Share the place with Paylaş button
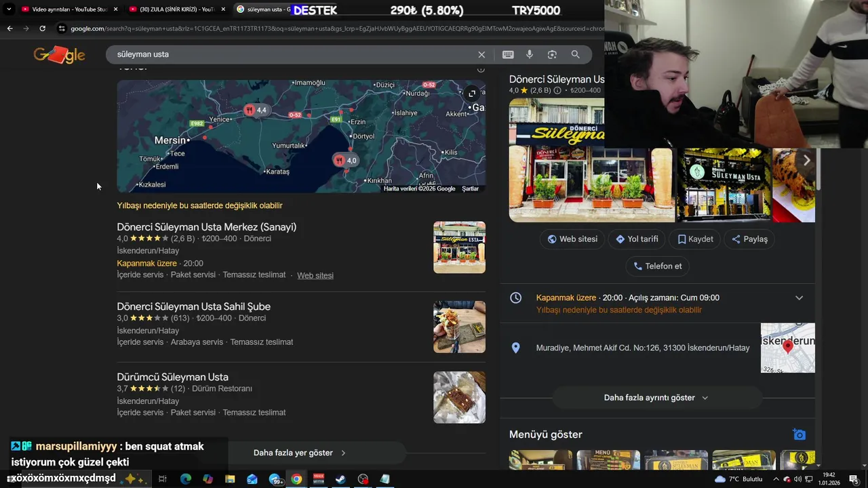 (749, 239)
